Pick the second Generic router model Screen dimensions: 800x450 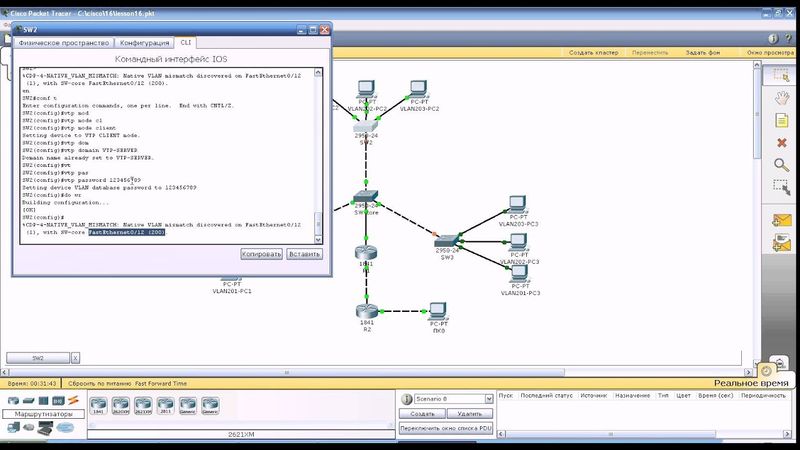click(x=210, y=406)
